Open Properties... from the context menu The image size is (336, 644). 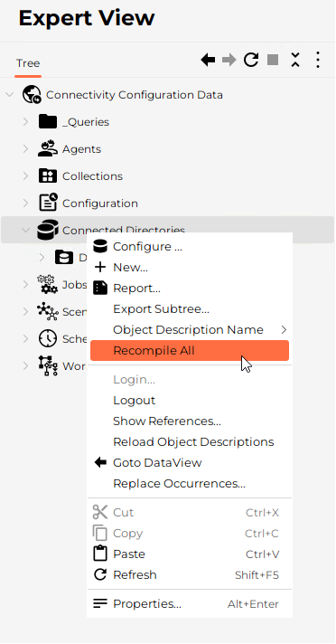tap(190, 604)
